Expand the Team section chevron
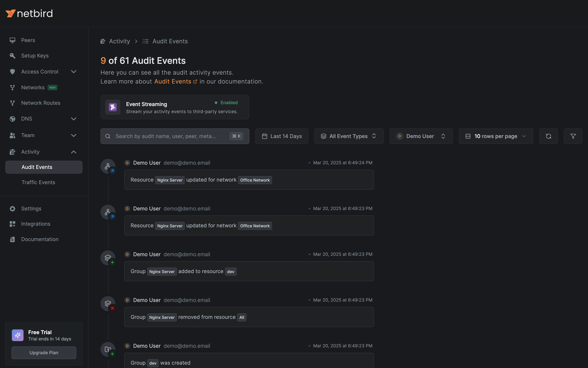 pyautogui.click(x=73, y=135)
